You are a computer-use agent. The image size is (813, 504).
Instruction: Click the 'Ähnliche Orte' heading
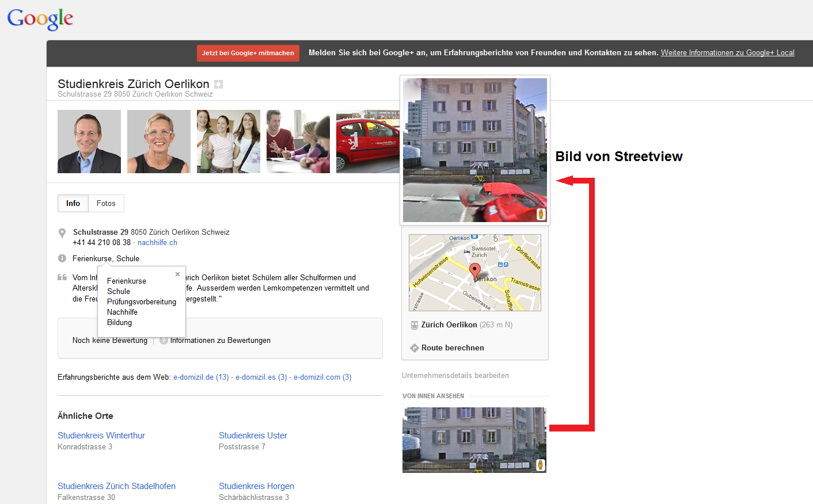pos(85,416)
